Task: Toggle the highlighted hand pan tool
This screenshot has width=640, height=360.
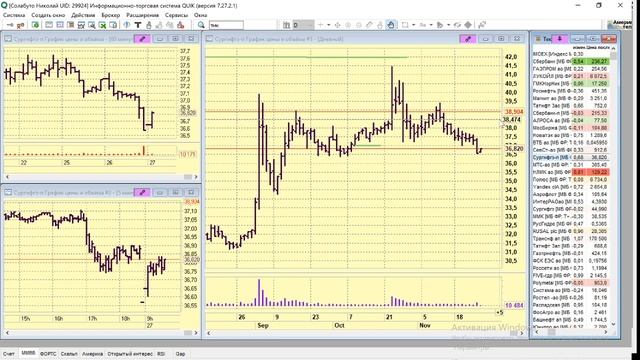Action: tap(391, 25)
